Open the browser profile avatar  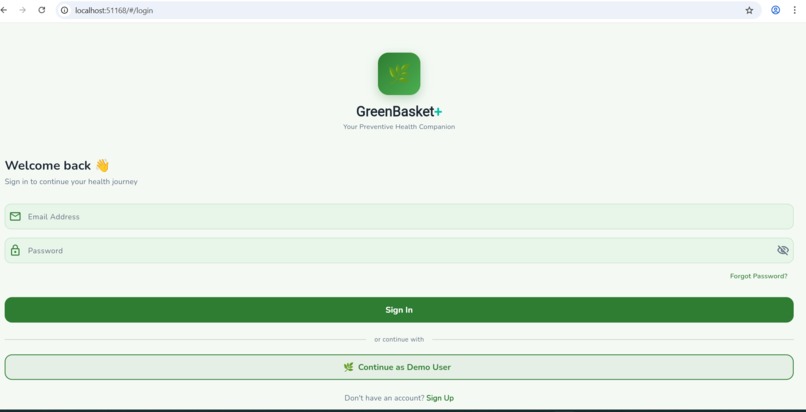point(775,10)
